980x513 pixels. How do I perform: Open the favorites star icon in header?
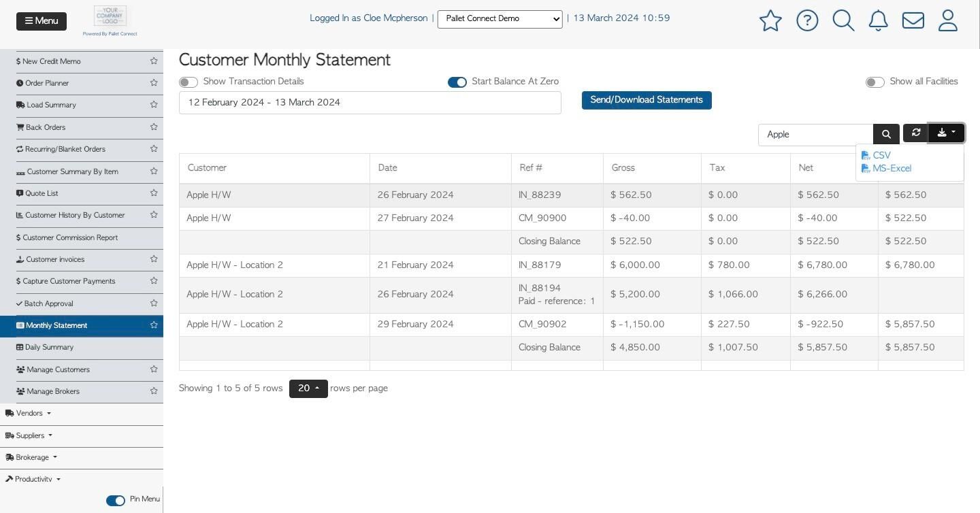pyautogui.click(x=770, y=20)
